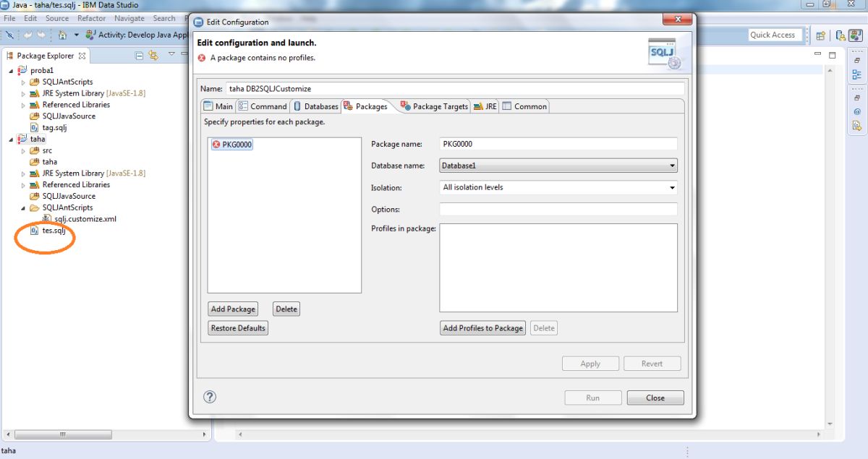Click Delete button below package list
The height and width of the screenshot is (459, 868).
point(286,309)
